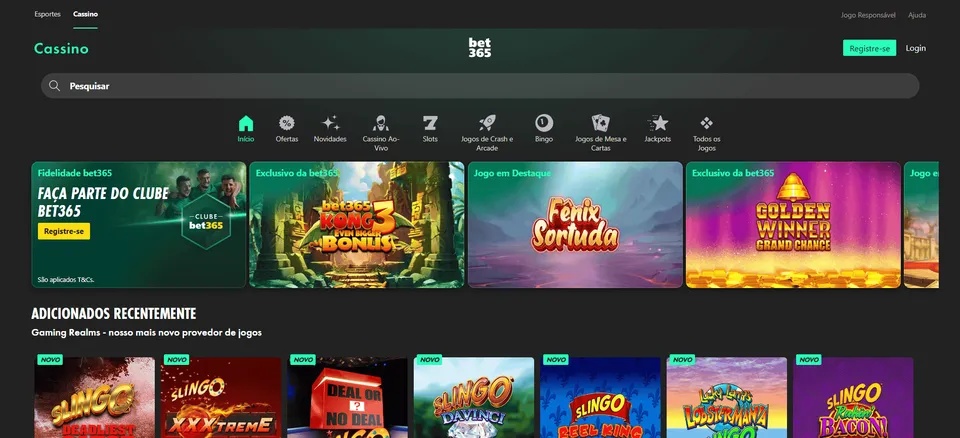Open the bet365 Kong 3 banner
Screen dimensions: 960x438
click(356, 225)
